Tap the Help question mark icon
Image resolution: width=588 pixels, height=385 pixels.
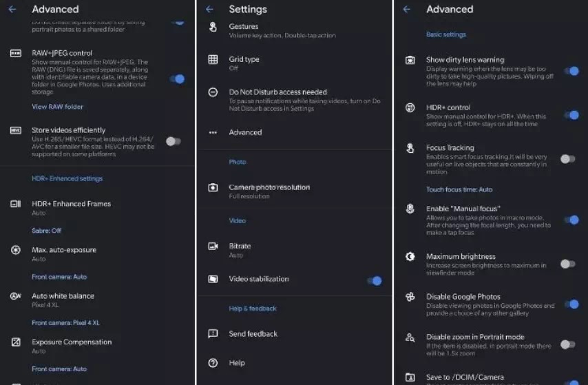click(x=213, y=363)
